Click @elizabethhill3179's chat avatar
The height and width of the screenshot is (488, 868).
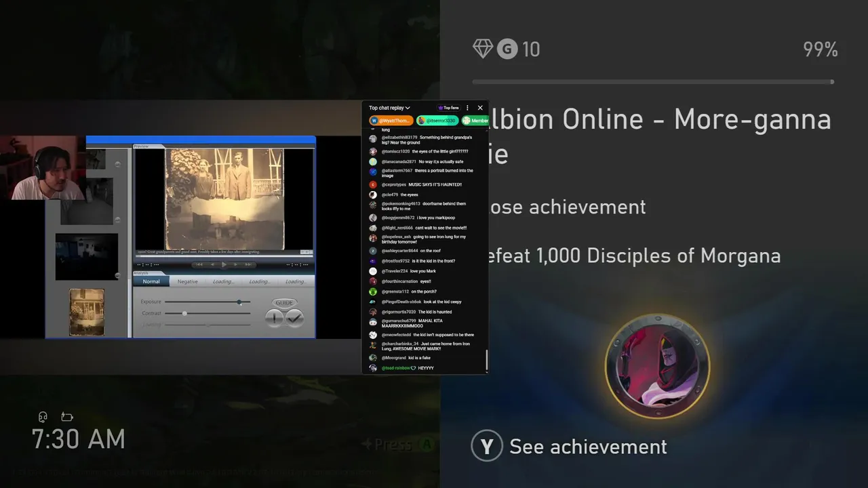[x=373, y=139]
